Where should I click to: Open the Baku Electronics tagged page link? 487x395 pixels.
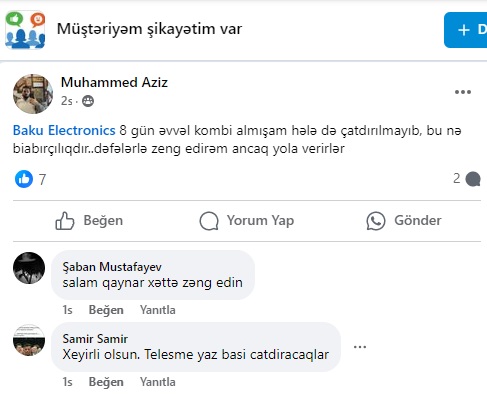pyautogui.click(x=64, y=130)
